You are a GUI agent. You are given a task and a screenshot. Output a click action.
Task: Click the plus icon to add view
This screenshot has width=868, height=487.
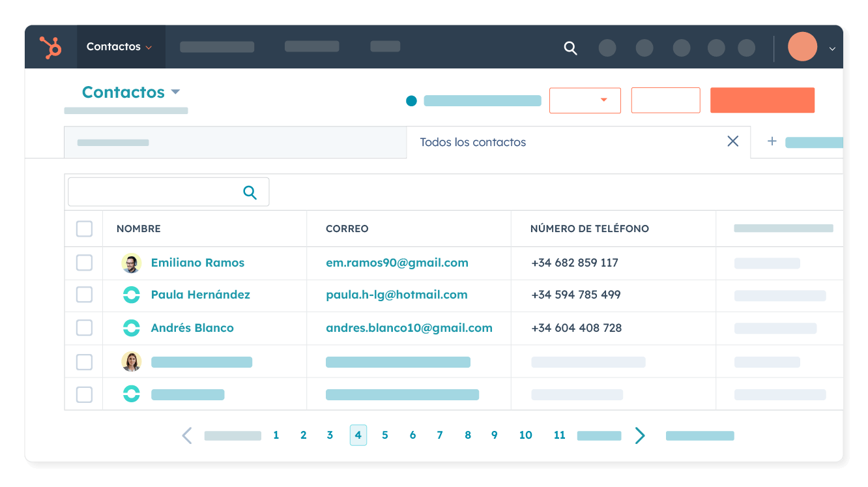click(x=772, y=141)
